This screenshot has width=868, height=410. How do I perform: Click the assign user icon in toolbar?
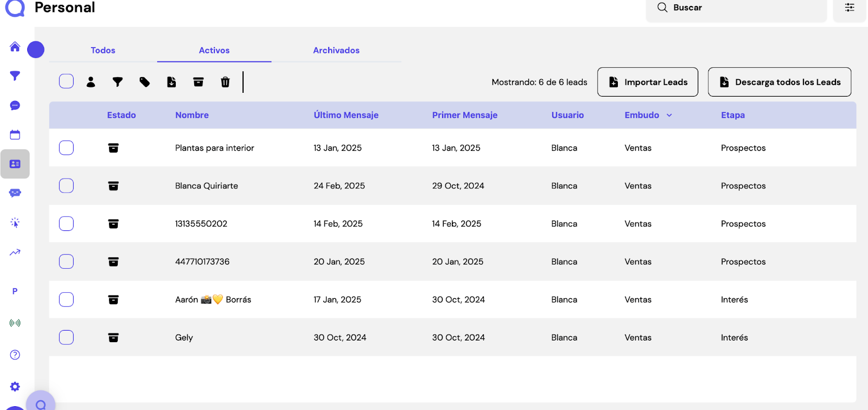click(x=91, y=82)
